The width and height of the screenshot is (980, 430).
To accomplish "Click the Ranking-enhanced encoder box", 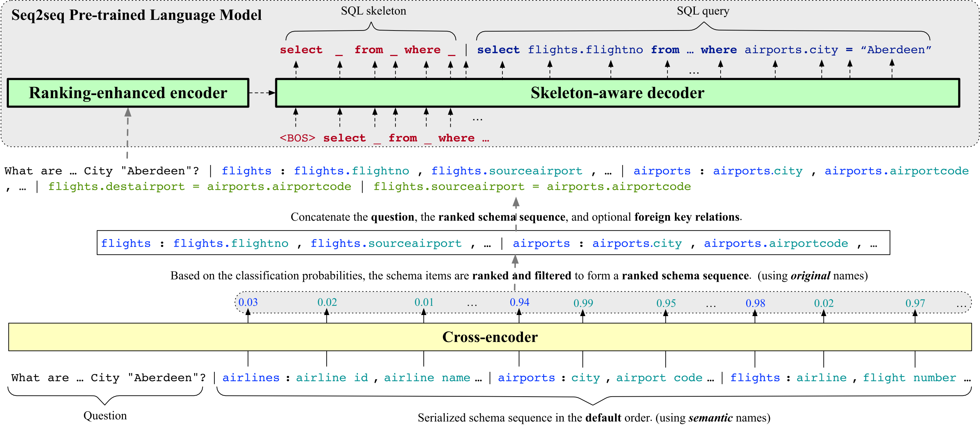I will pyautogui.click(x=128, y=93).
